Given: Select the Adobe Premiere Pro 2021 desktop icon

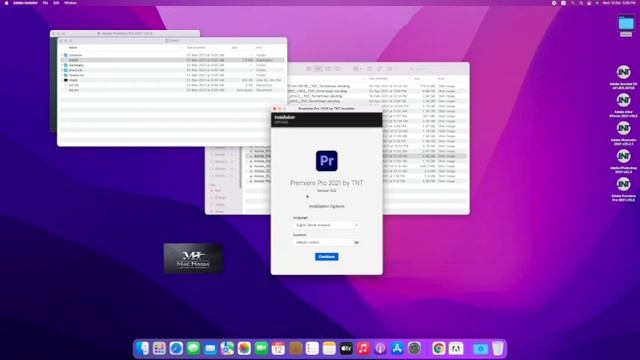Looking at the screenshot, I should pos(623,184).
